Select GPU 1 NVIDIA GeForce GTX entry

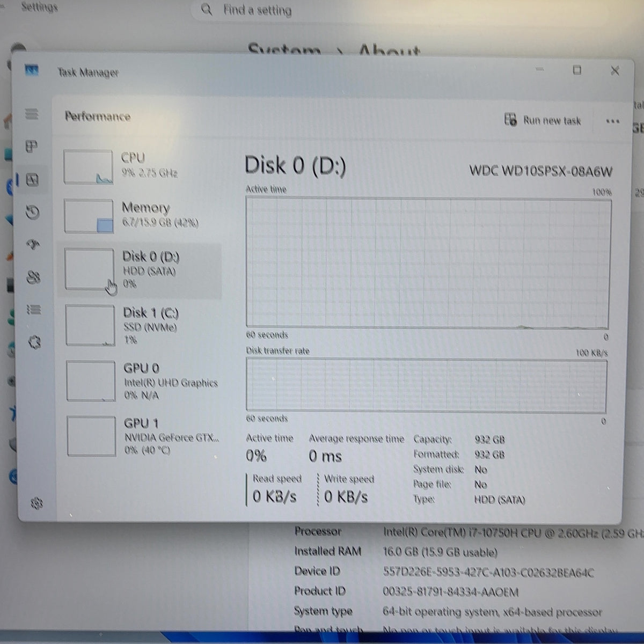[143, 436]
